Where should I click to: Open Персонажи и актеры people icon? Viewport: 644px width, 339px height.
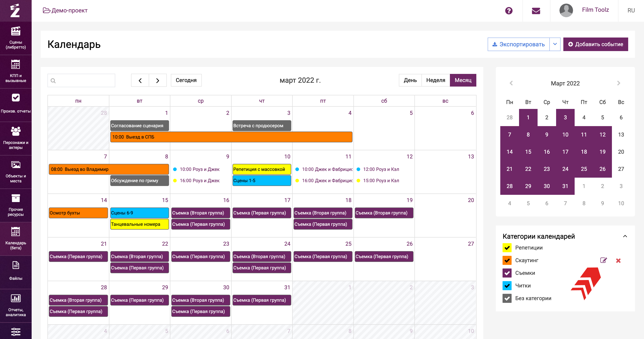coord(16,131)
